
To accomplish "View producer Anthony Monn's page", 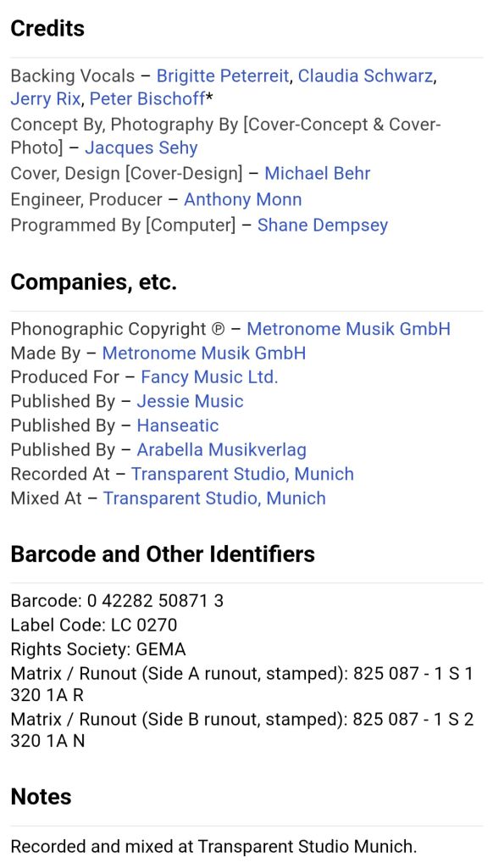I will [x=242, y=199].
